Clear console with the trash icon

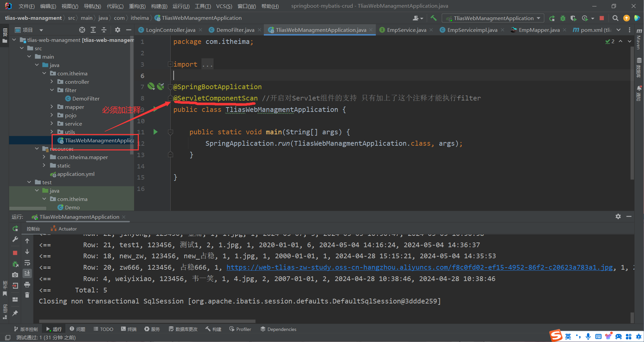pos(27,295)
